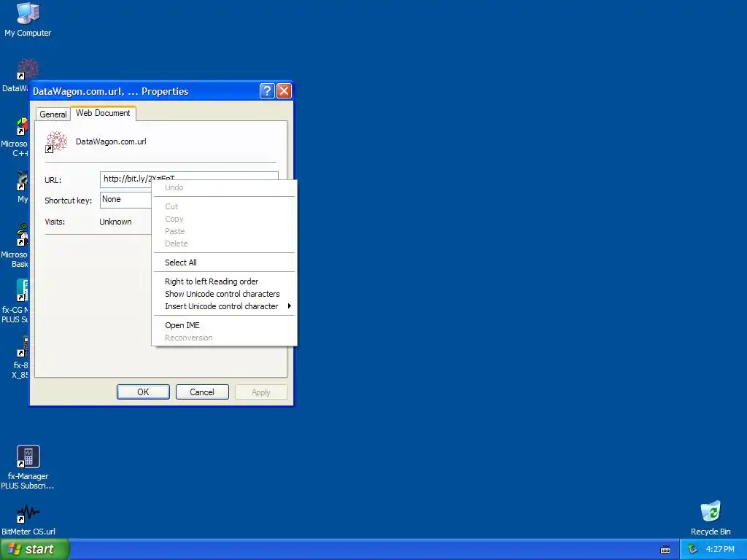Click the dialog title bar text
747x560 pixels.
(111, 91)
